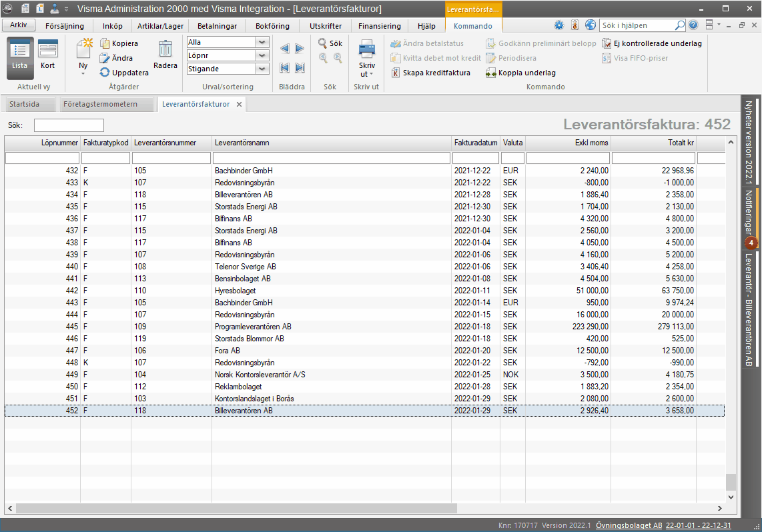Viewport: 762px width, 532px height.
Task: Switch to Artiklar/Lager tab
Action: click(x=160, y=26)
